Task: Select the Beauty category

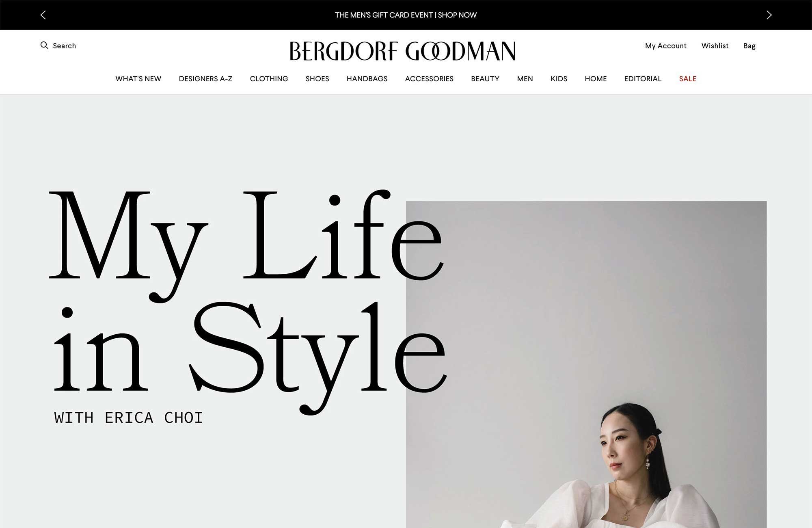Action: pyautogui.click(x=485, y=79)
